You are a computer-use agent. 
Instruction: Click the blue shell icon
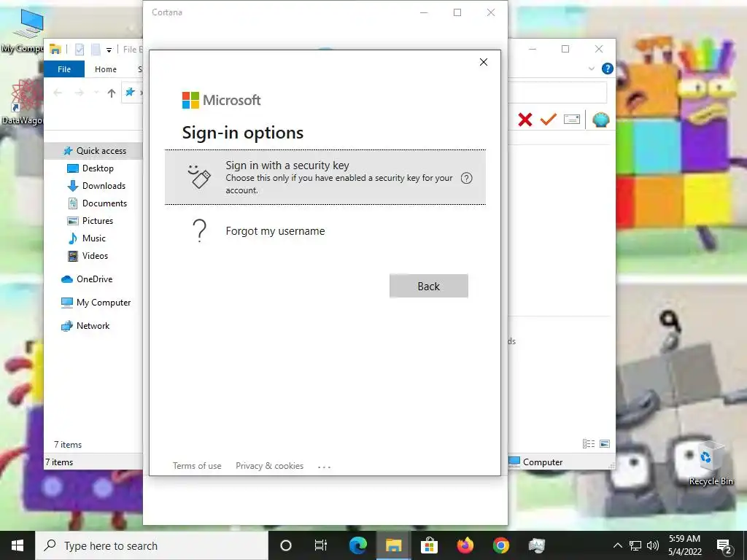coord(601,119)
